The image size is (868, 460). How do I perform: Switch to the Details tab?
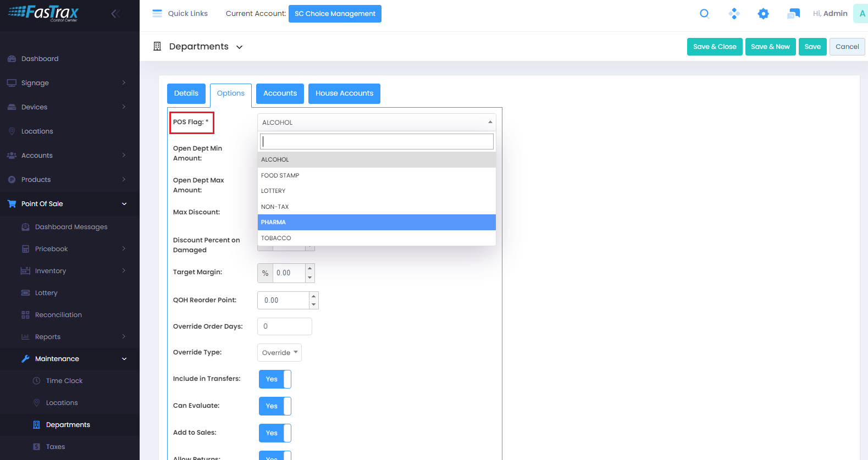coord(186,93)
